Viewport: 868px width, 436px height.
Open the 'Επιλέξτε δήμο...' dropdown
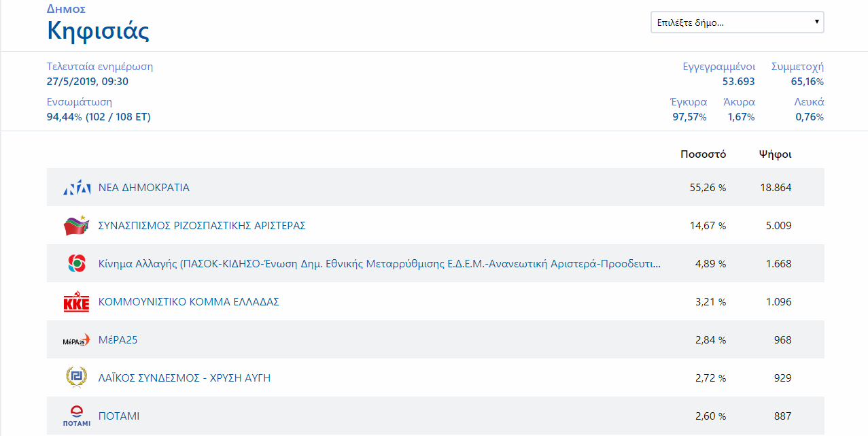(x=737, y=22)
